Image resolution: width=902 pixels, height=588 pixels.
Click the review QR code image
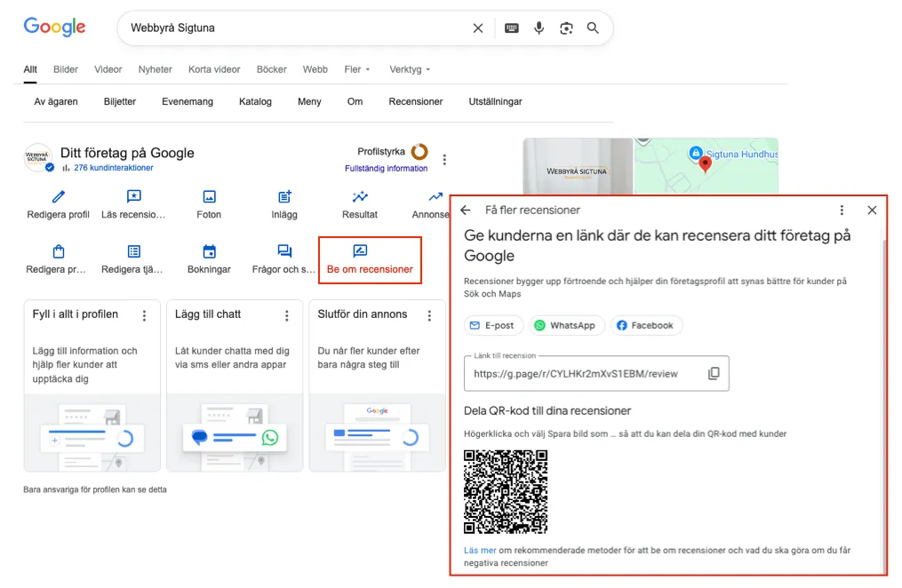tap(506, 491)
